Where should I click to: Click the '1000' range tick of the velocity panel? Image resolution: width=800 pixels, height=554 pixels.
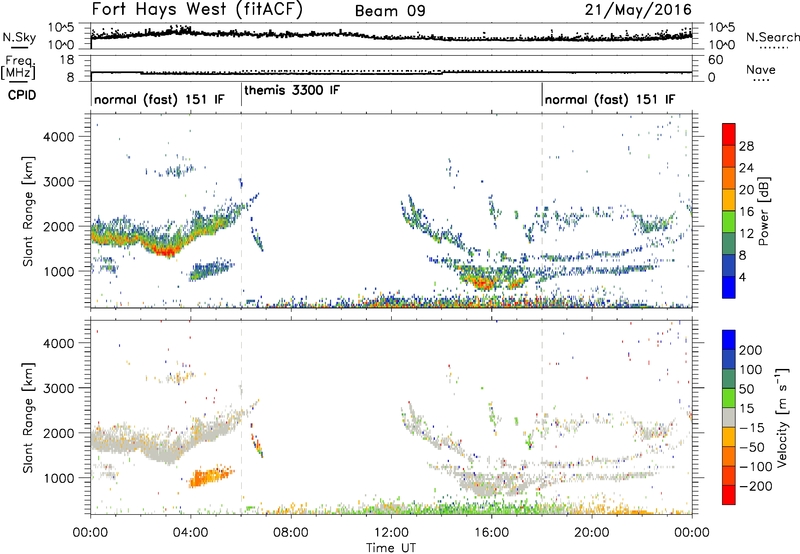[59, 478]
